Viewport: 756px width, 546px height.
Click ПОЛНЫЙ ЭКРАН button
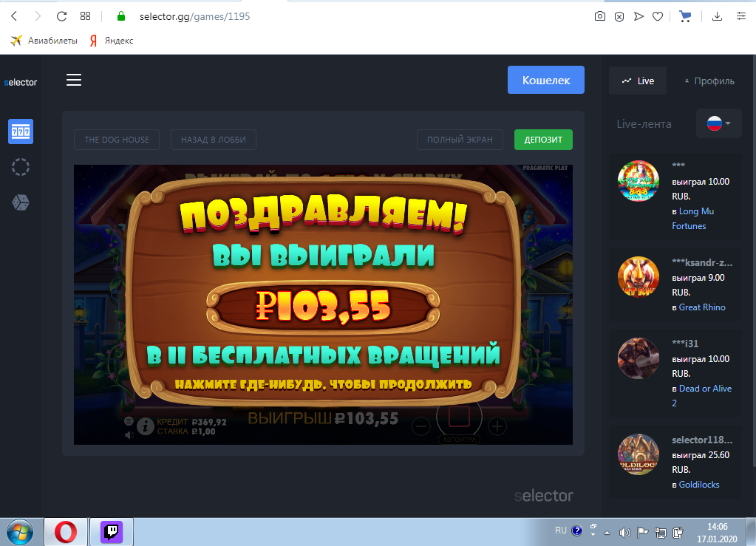click(x=460, y=140)
